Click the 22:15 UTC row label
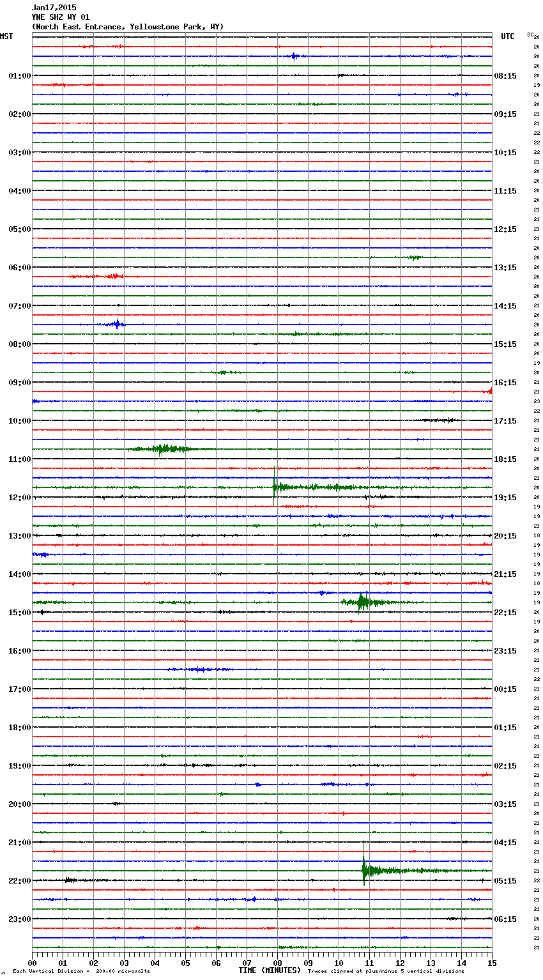Viewport: 543px width, 980px height. coord(505,613)
